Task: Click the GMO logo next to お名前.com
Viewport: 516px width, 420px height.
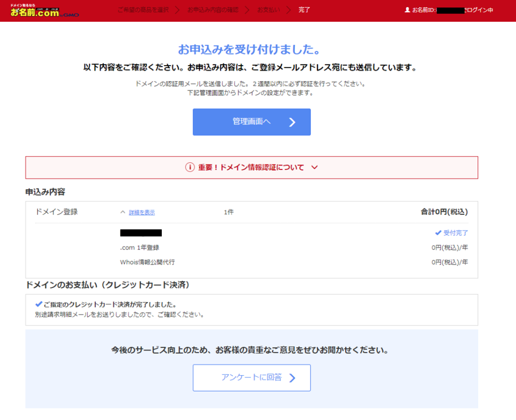Action: tap(72, 14)
